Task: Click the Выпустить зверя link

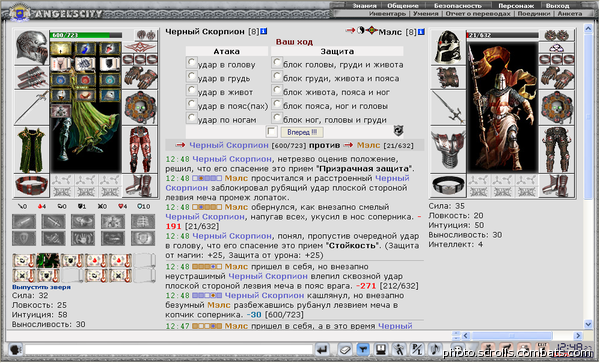Action: click(x=41, y=287)
